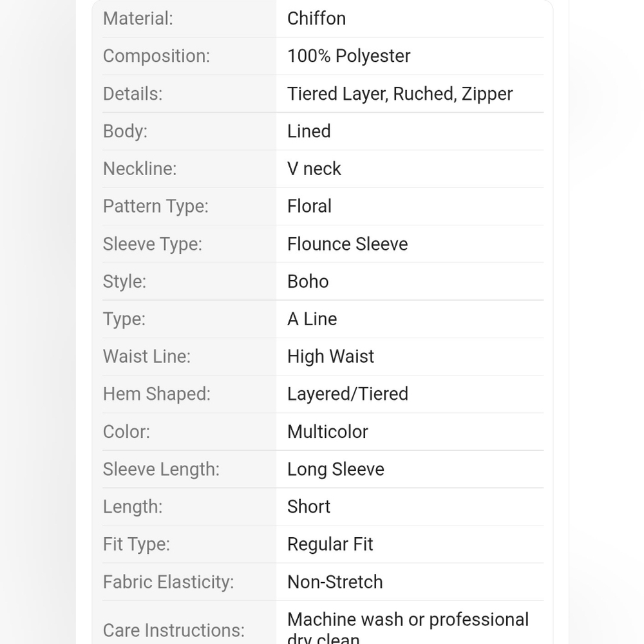Select the Non-Stretch elasticity value
The image size is (644, 644).
pos(335,582)
